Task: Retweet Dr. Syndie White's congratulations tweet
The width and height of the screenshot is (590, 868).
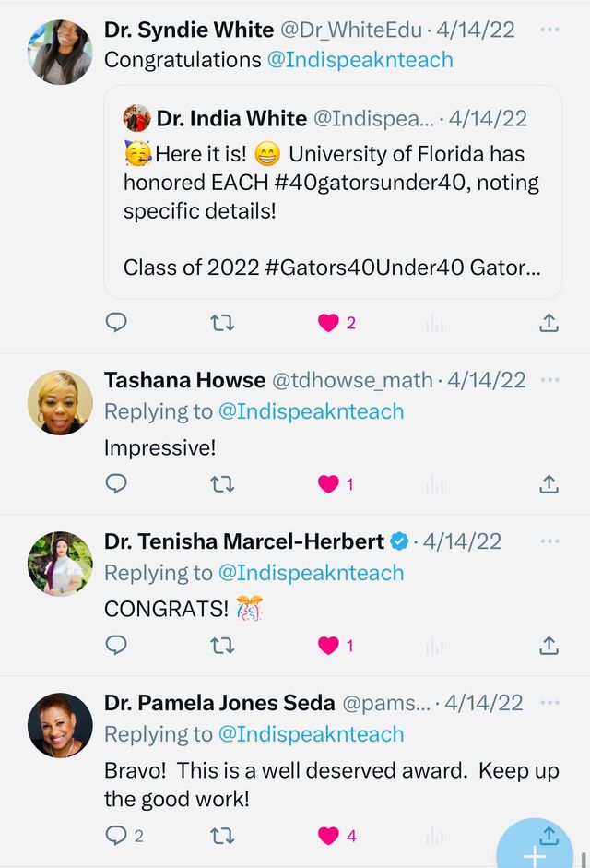Action: [222, 323]
